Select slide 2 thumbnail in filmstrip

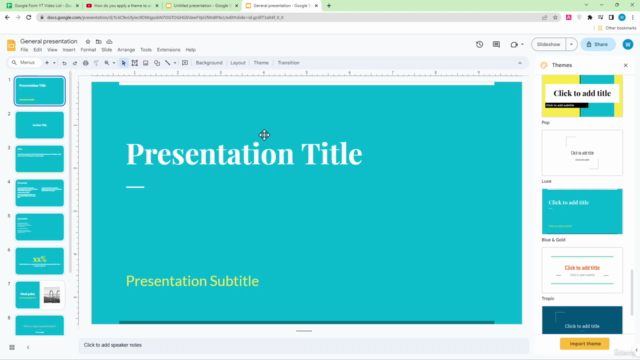40,125
